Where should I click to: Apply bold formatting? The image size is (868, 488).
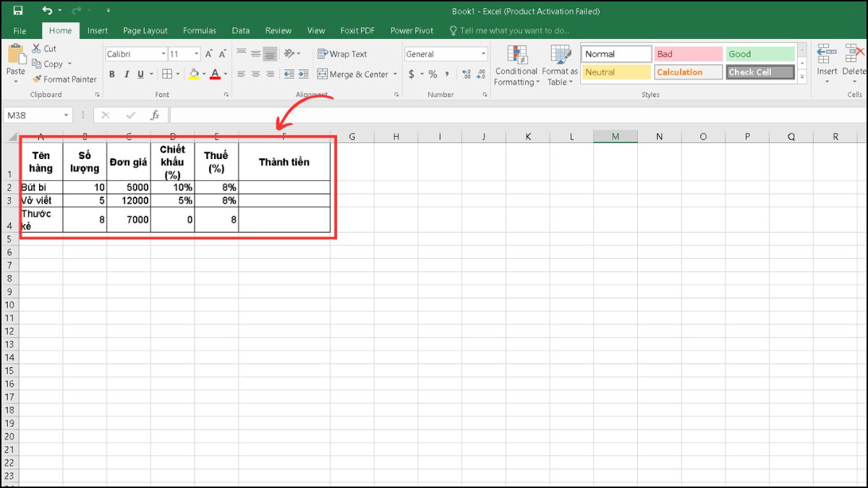coord(111,74)
